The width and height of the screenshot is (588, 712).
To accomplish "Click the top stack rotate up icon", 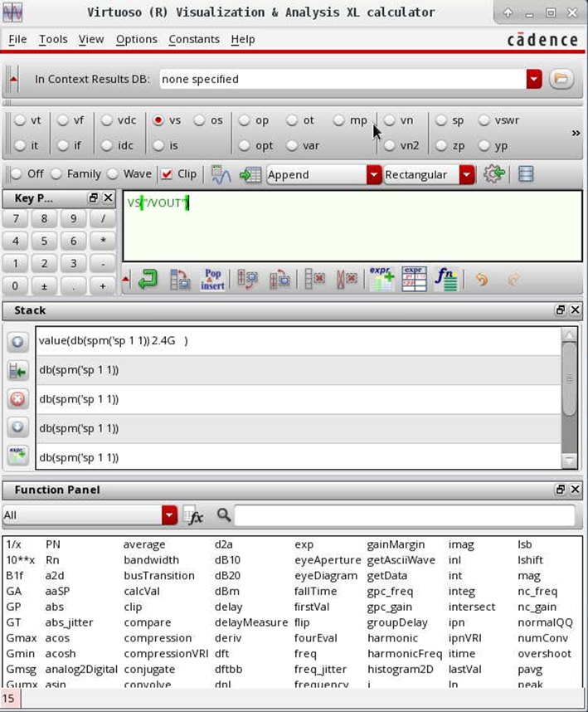I will (x=17, y=341).
